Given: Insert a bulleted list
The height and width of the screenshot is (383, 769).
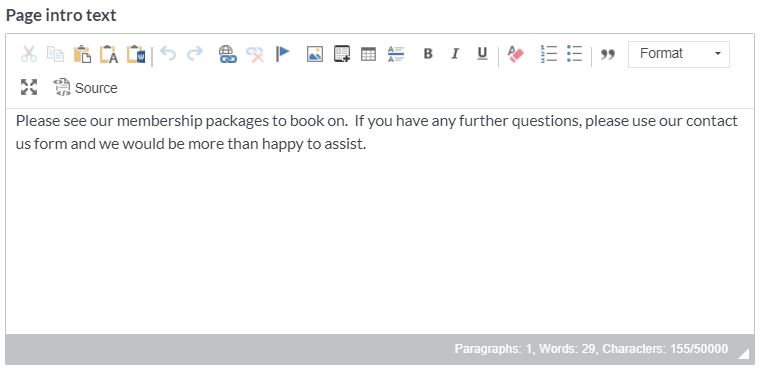Looking at the screenshot, I should coord(574,54).
